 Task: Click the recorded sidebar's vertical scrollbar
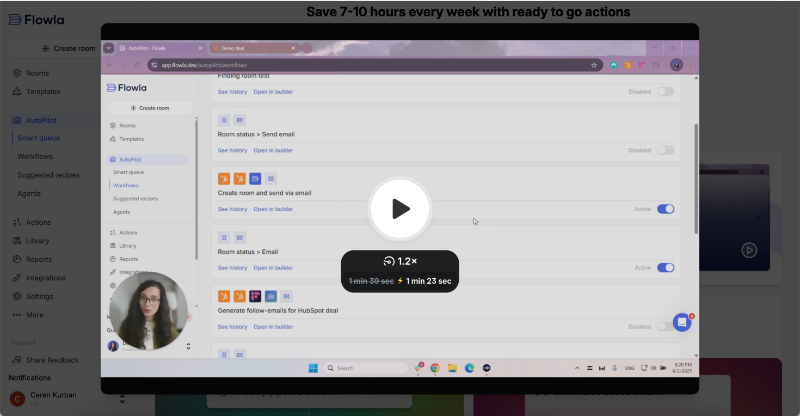pos(196,189)
